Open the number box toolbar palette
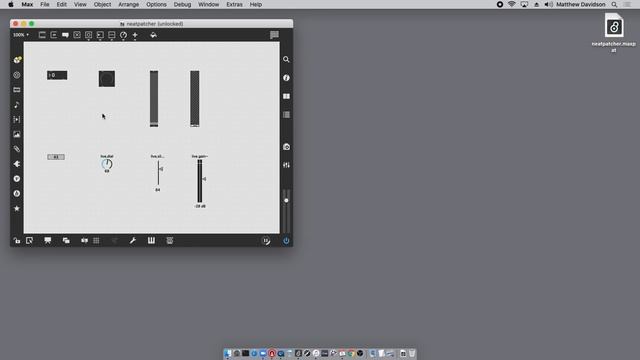The width and height of the screenshot is (640, 360). (x=100, y=35)
